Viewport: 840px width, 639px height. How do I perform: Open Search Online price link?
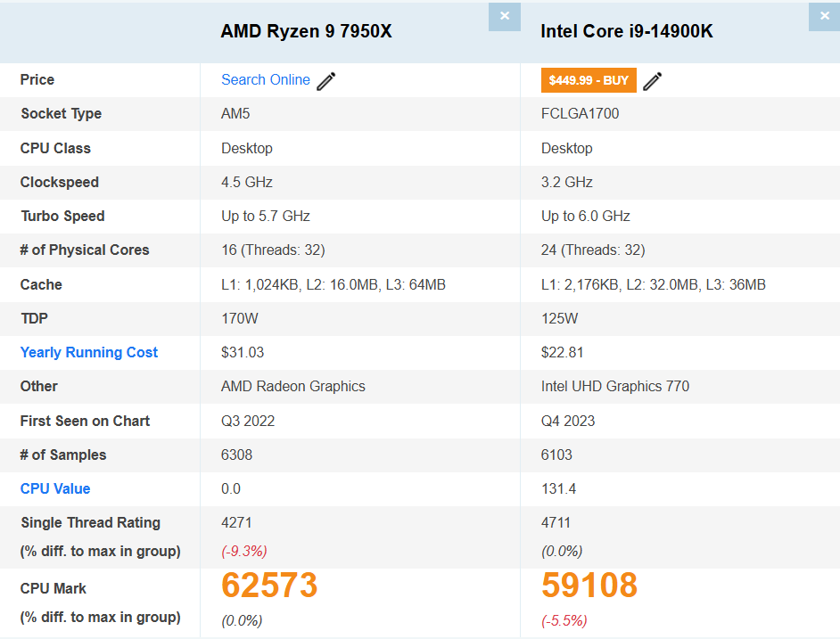[x=266, y=80]
